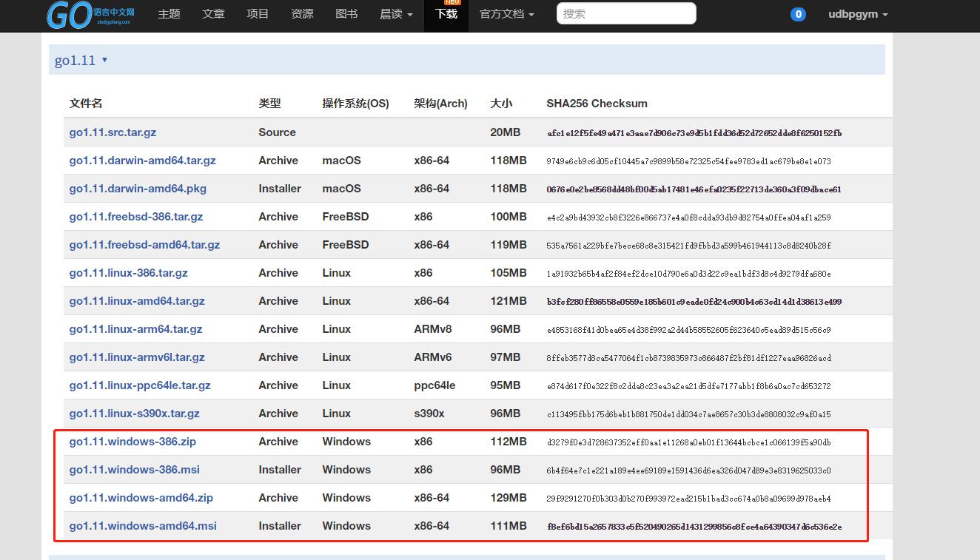Viewport: 980px width, 560px height.
Task: Expand the 晨读 dropdown menu
Action: [396, 14]
